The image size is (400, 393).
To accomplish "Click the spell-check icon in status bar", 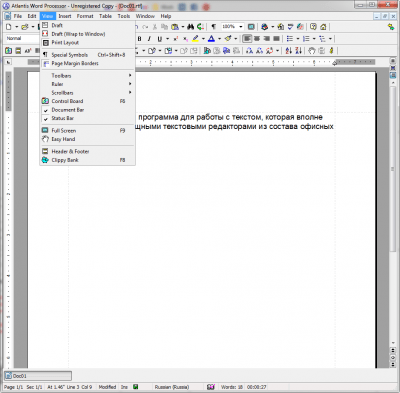I will tap(211, 387).
